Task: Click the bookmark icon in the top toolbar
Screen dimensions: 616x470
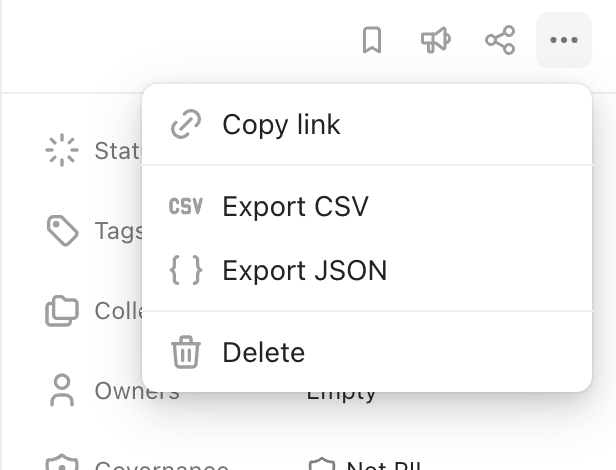Action: tap(372, 40)
